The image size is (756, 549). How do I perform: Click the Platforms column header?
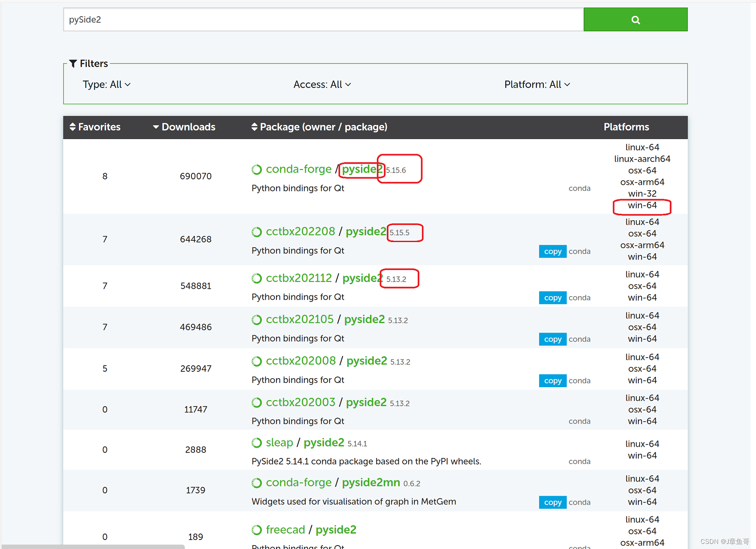(x=626, y=127)
